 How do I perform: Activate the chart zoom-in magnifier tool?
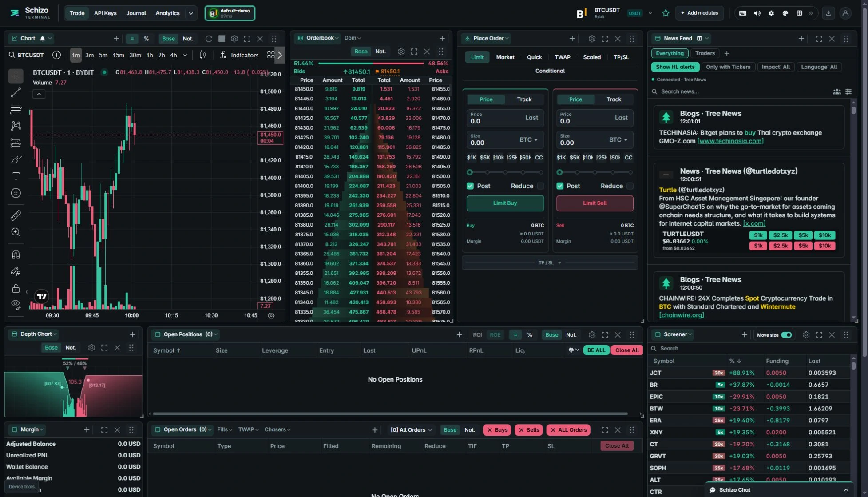coord(16,232)
